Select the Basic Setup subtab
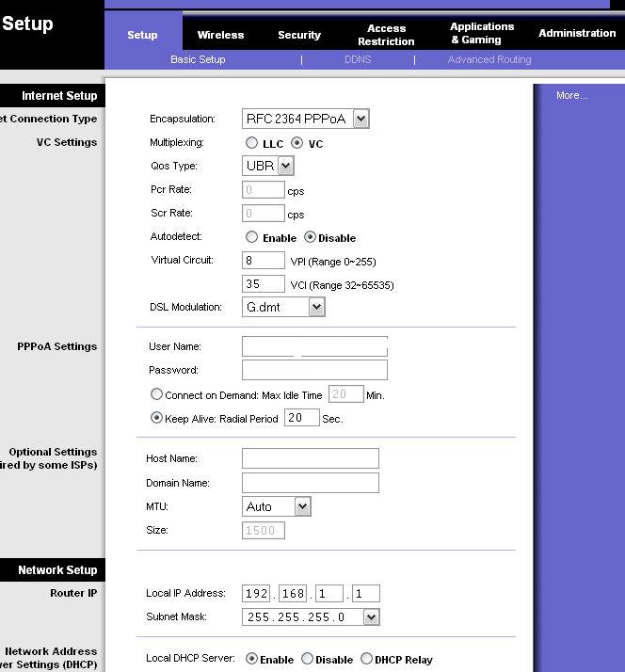Viewport: 625px width, 672px height. click(x=198, y=59)
